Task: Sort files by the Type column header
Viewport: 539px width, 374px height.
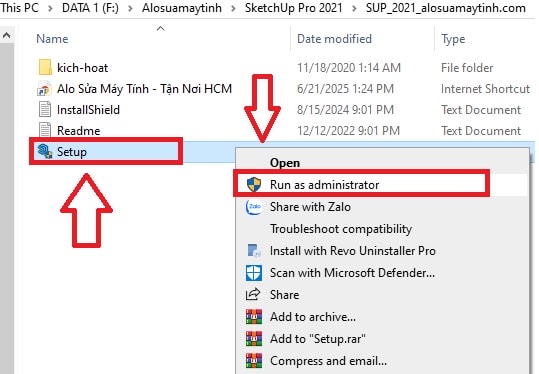Action: 453,39
